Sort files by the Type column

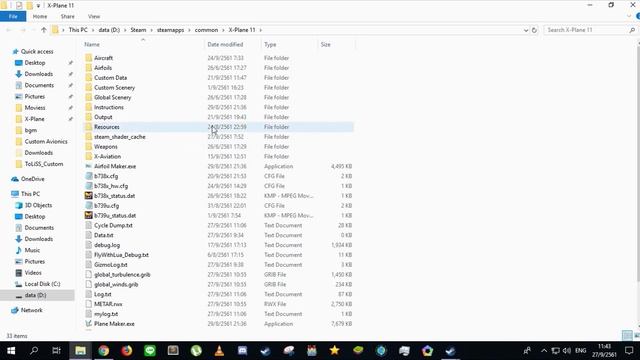[x=270, y=44]
